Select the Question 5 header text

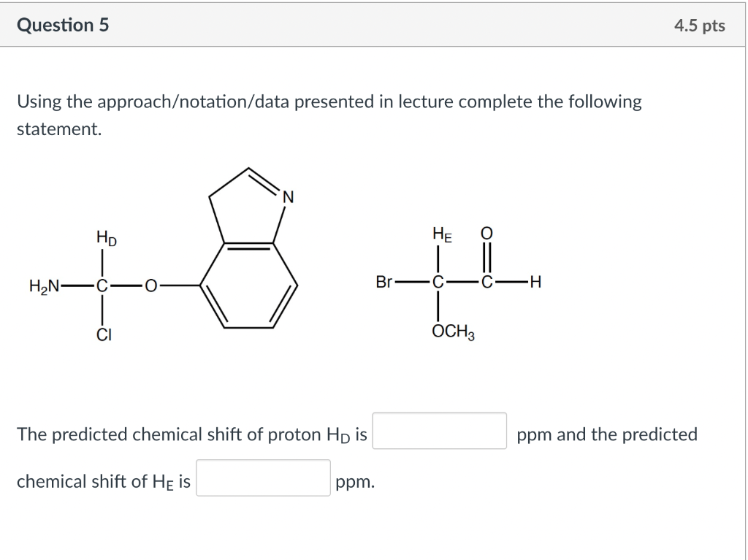[x=64, y=24]
